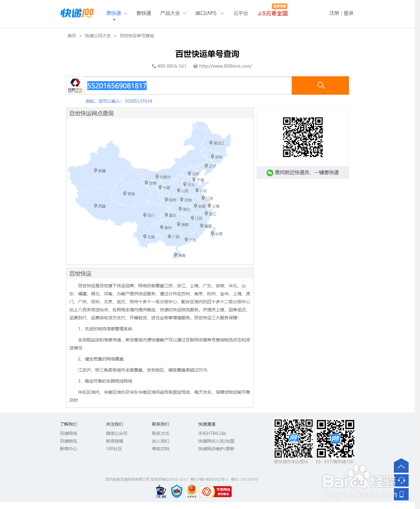Screen dimensions: 420x509
Task: Click the Best Freight company logo icon
Action: (x=75, y=85)
